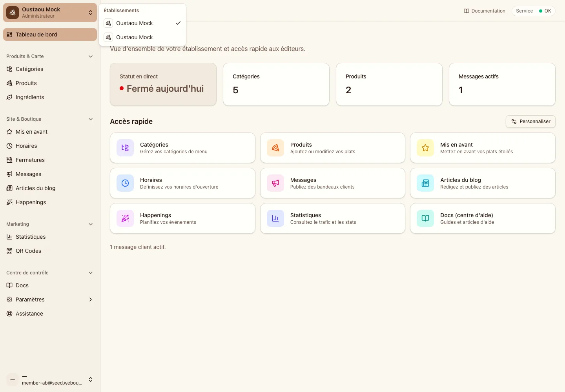Click 'Consultez le trafic et les stats' text

pyautogui.click(x=323, y=222)
